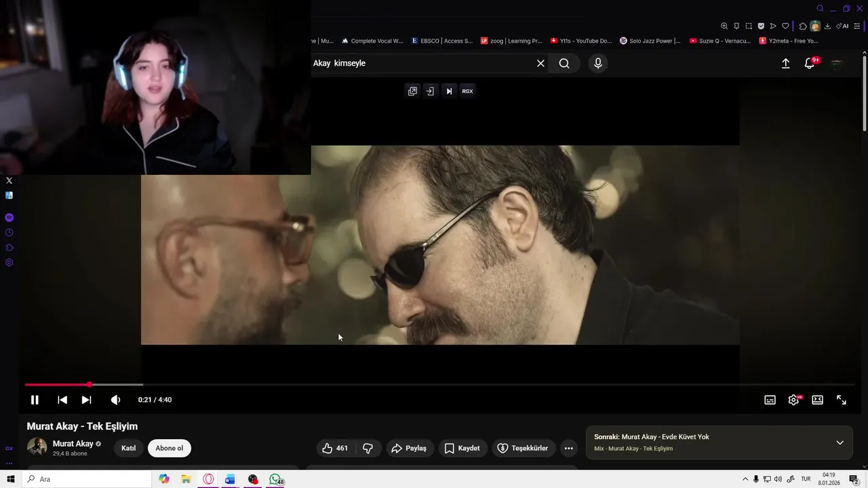Add page to bookmarks heart icon
868x488 pixels.
coord(785,26)
